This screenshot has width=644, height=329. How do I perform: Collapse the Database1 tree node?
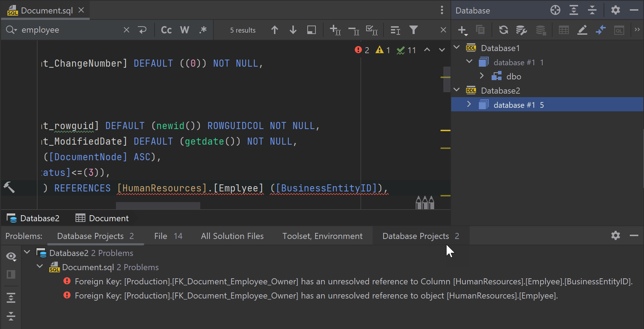pos(457,48)
